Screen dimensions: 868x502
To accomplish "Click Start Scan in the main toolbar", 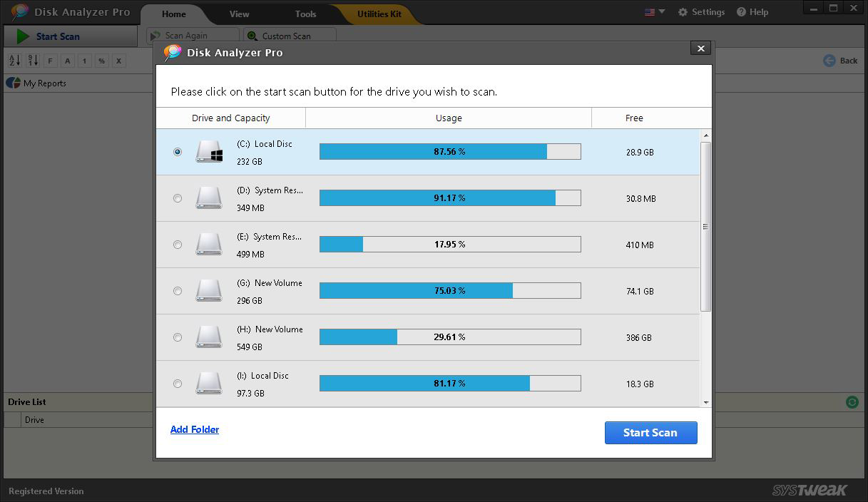I will [x=70, y=36].
